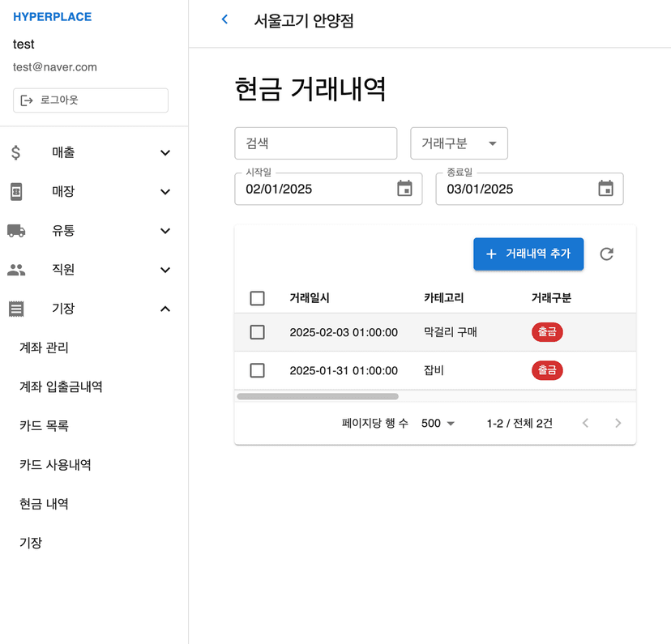Check the 2025-01-31 잡비 row checkbox
This screenshot has height=644, width=671.
tap(258, 370)
